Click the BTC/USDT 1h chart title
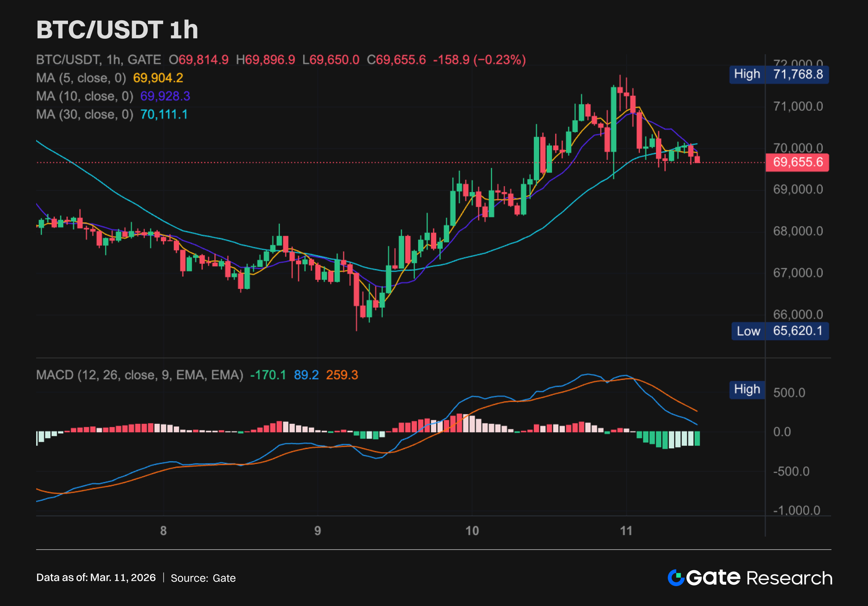Screen dimensions: 868x606 [x=117, y=30]
